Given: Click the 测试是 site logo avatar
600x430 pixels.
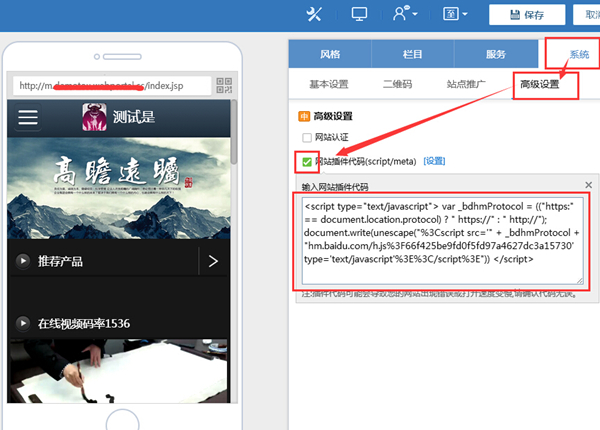Looking at the screenshot, I should (x=95, y=118).
